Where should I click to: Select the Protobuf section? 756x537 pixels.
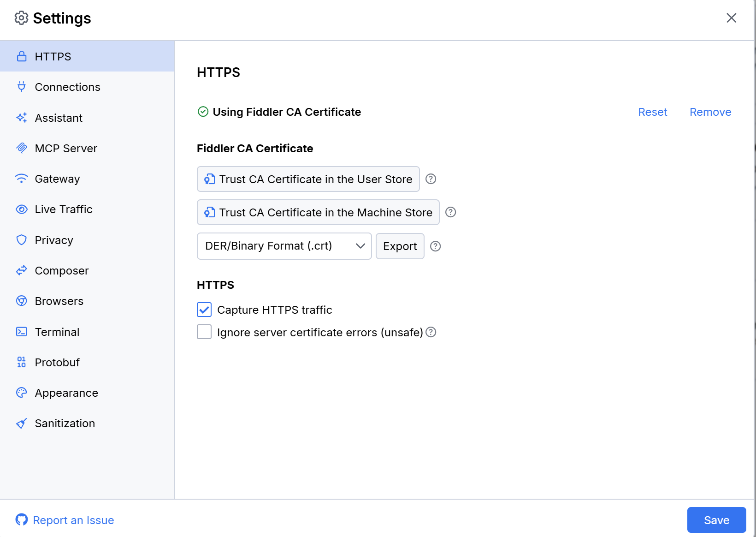(87, 362)
